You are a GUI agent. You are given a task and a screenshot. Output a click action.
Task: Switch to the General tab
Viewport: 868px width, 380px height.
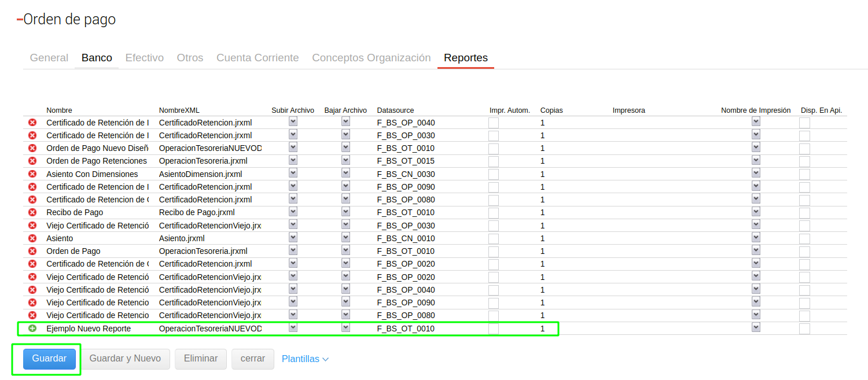[x=49, y=58]
